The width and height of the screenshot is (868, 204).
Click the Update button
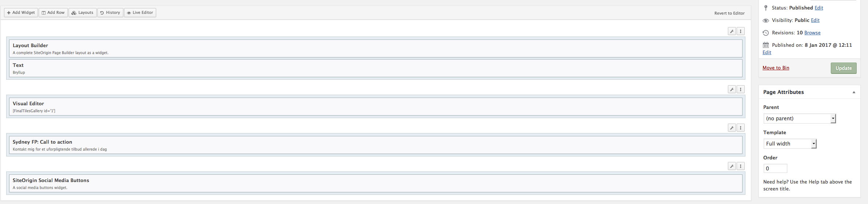pyautogui.click(x=844, y=68)
